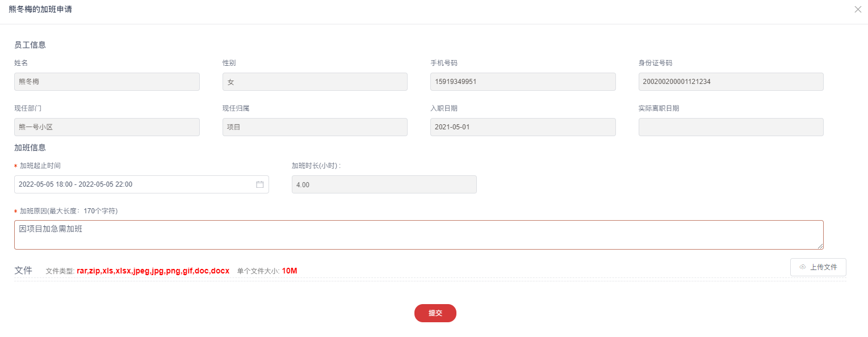Select the 性别 field showing 女

315,82
